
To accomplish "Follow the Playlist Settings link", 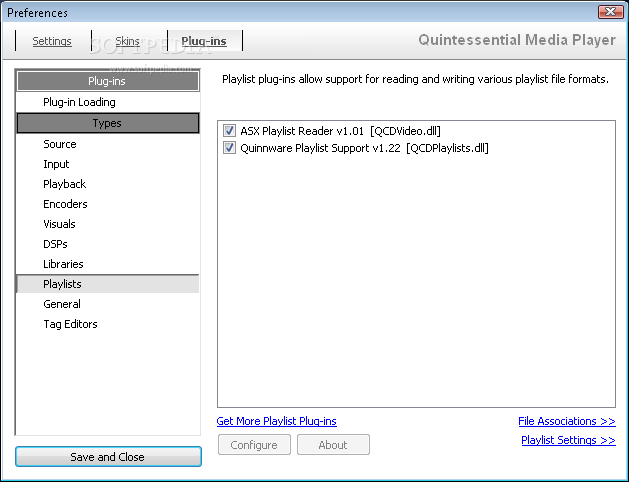I will [568, 440].
